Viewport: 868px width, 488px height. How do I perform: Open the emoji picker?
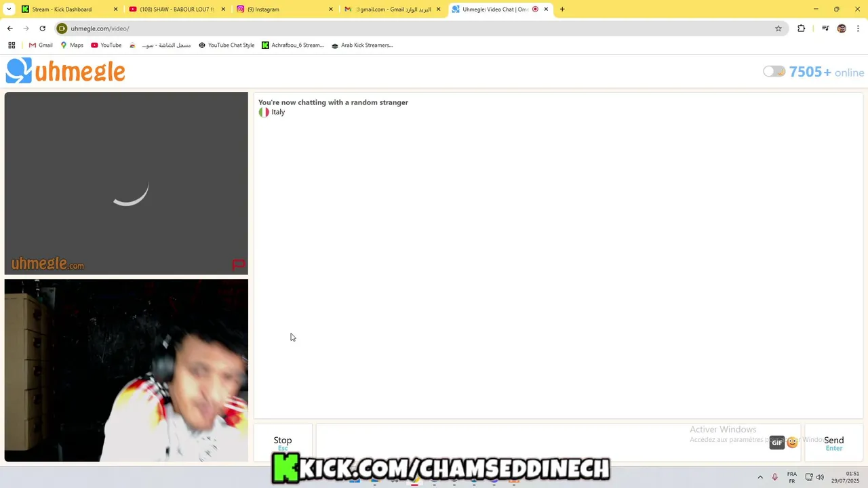[792, 443]
